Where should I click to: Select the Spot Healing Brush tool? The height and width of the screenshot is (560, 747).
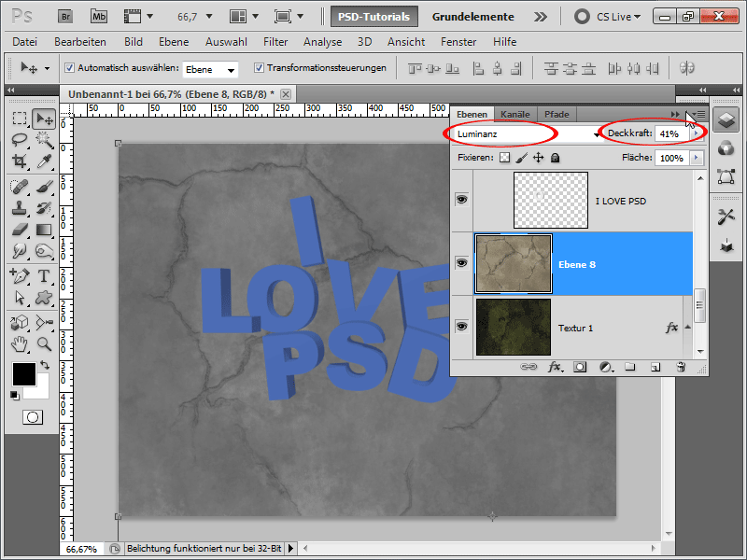[x=20, y=186]
